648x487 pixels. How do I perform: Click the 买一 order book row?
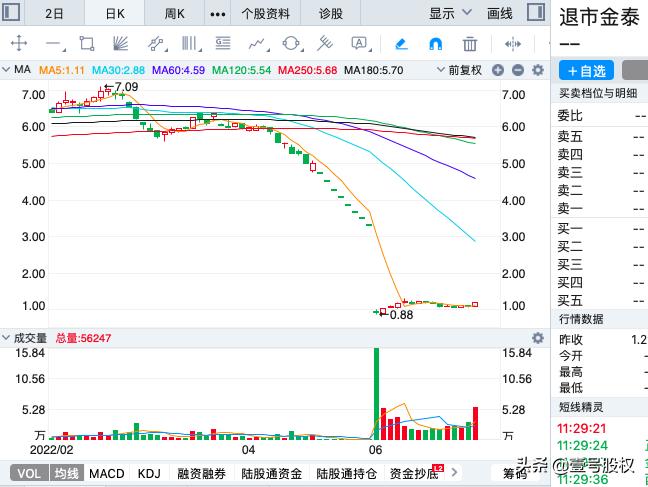(x=600, y=228)
